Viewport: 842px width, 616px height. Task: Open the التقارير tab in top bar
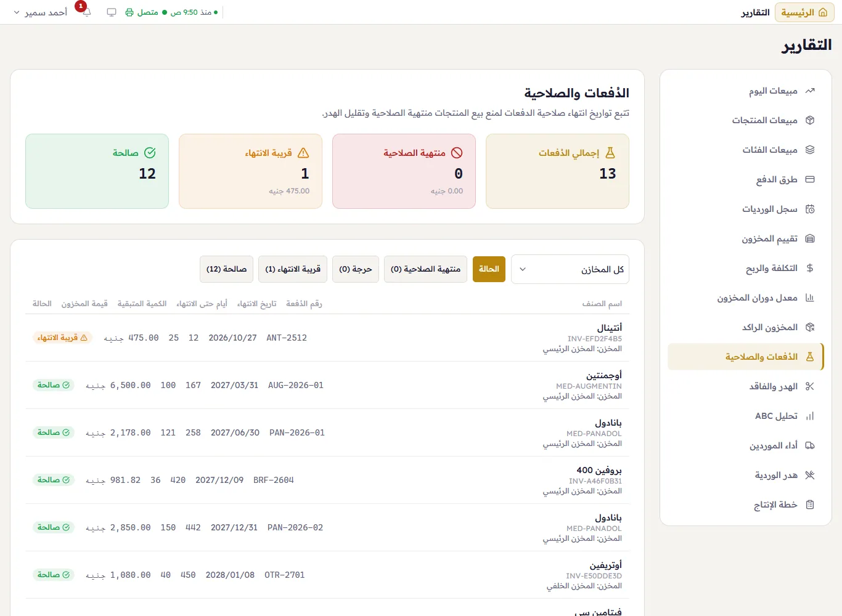755,12
